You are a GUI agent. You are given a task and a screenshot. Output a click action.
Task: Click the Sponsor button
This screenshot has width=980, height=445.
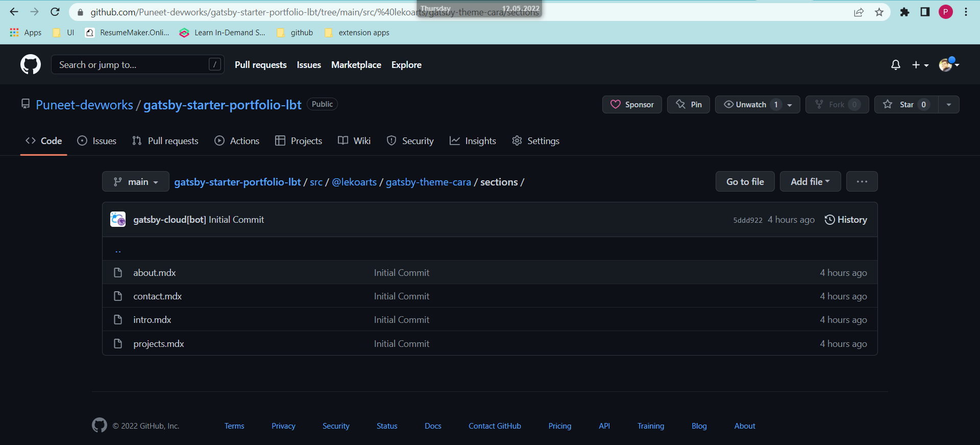(x=632, y=104)
